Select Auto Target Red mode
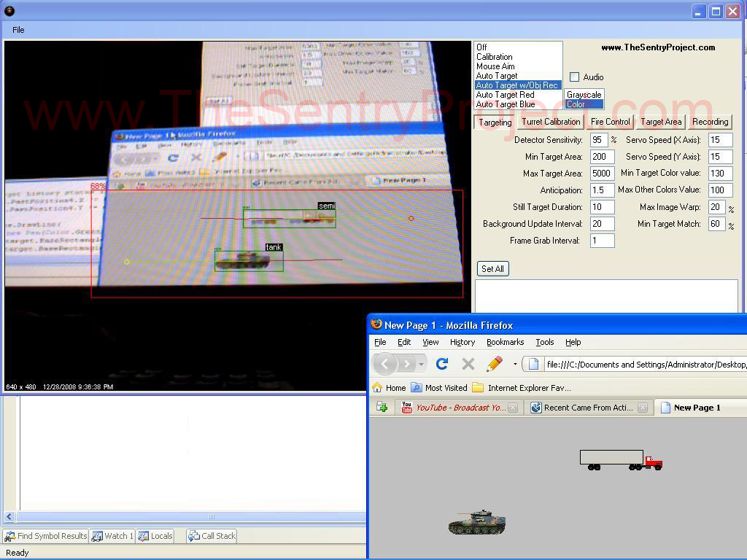Viewport: 747px width, 560px height. 505,95
